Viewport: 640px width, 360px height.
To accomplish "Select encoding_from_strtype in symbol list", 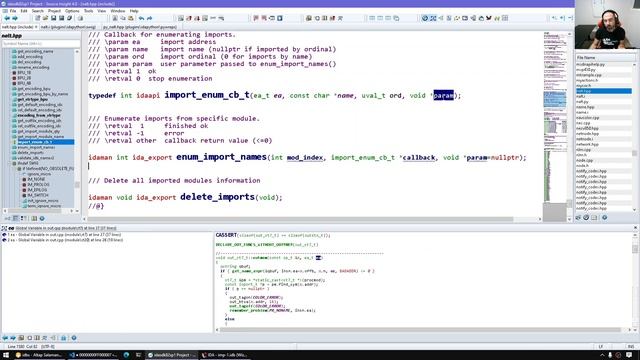I will tap(39, 115).
